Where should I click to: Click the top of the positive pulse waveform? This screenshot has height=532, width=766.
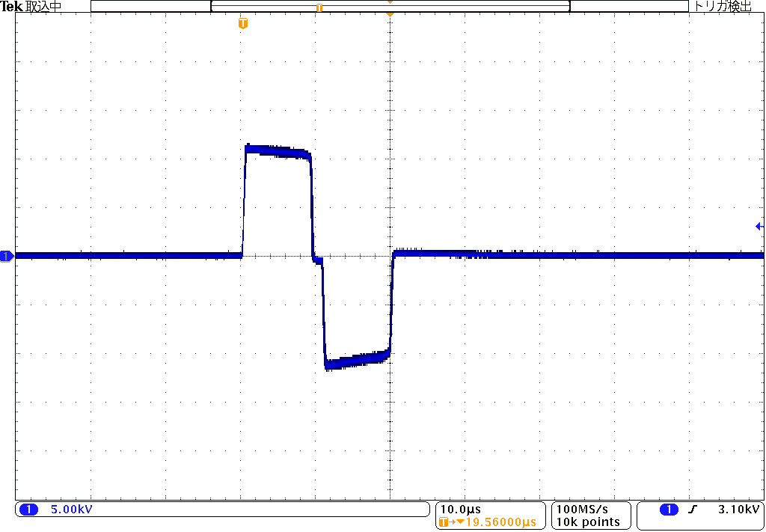click(x=277, y=150)
